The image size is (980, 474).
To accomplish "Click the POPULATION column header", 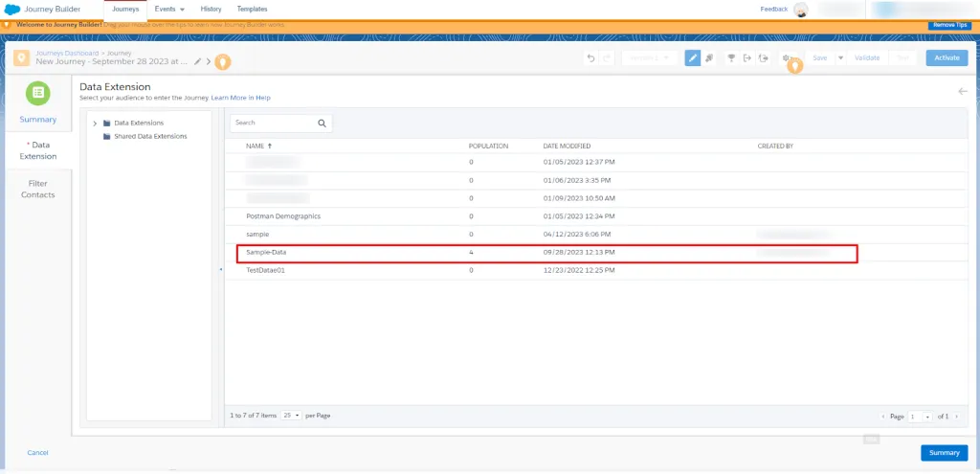I will pos(488,146).
